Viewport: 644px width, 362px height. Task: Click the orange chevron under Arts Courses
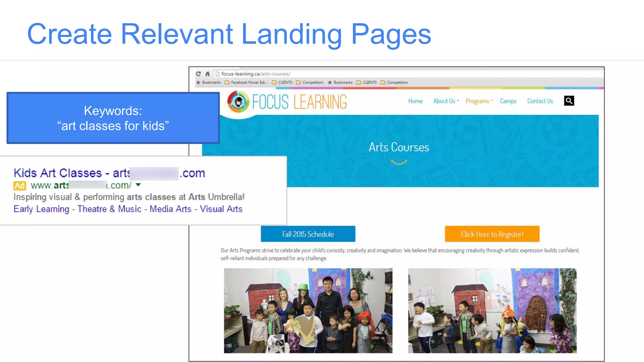click(x=399, y=162)
